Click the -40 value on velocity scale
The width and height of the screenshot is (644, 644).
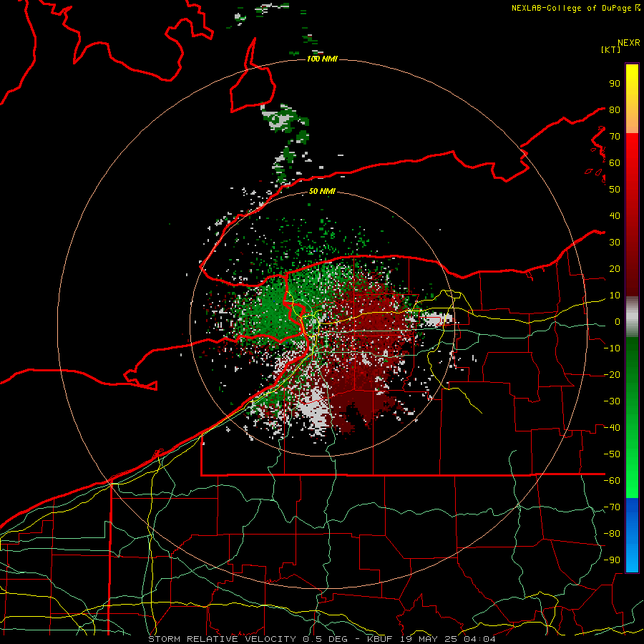point(612,428)
